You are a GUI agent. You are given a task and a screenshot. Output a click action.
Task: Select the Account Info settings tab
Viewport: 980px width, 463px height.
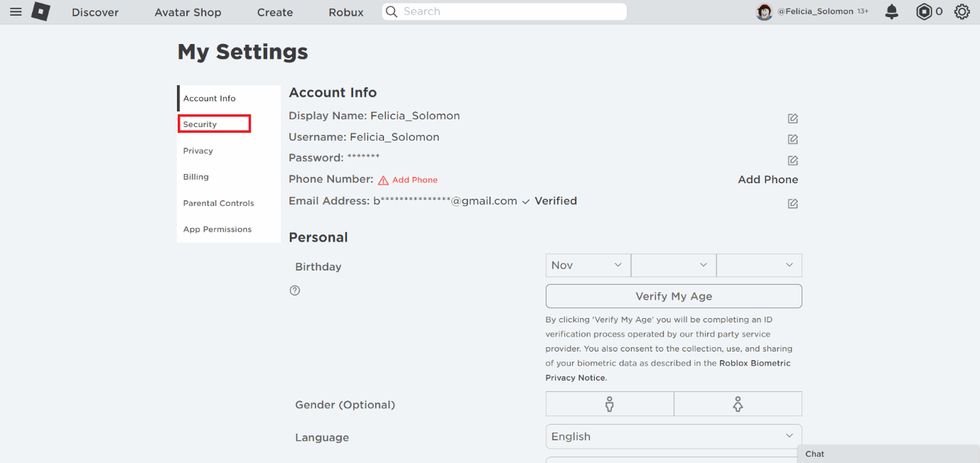pyautogui.click(x=229, y=99)
